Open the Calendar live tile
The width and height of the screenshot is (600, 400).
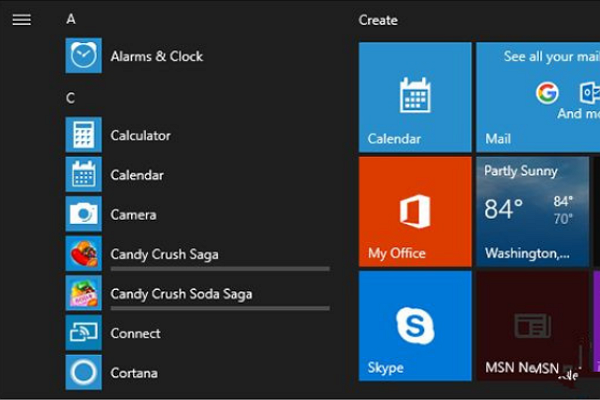(415, 97)
